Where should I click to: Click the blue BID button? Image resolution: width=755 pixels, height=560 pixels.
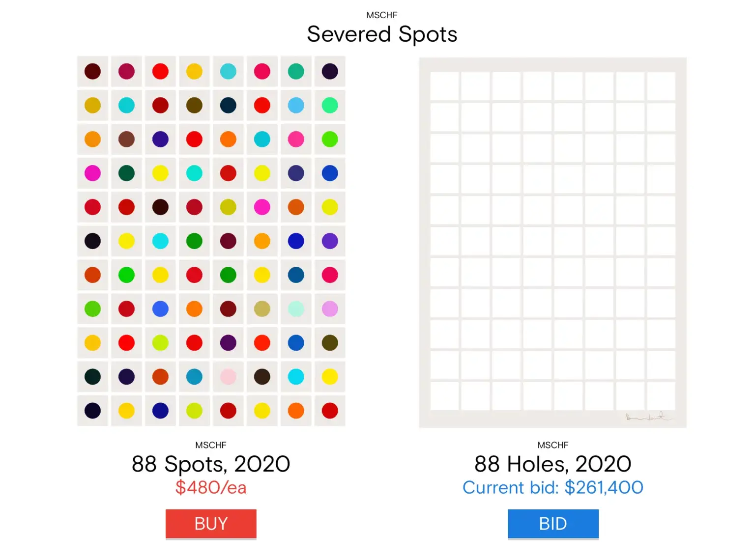coord(553,524)
